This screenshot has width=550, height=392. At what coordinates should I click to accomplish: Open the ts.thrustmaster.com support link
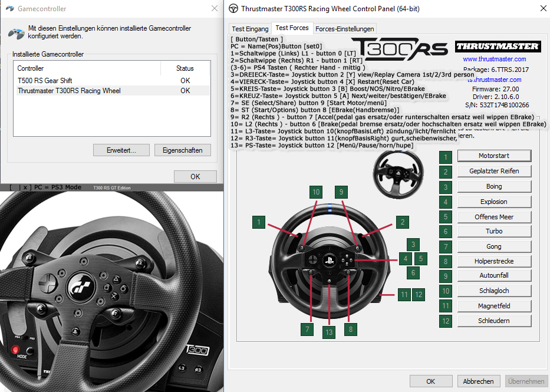point(494,80)
